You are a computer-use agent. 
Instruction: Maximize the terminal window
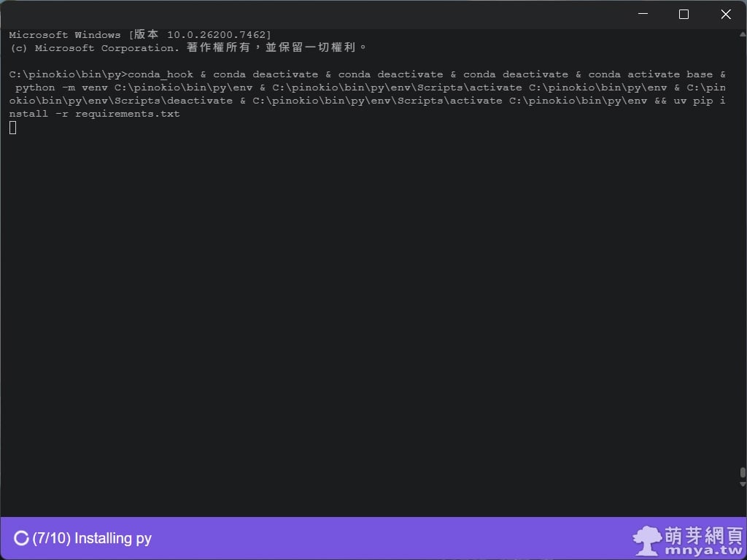(x=684, y=15)
